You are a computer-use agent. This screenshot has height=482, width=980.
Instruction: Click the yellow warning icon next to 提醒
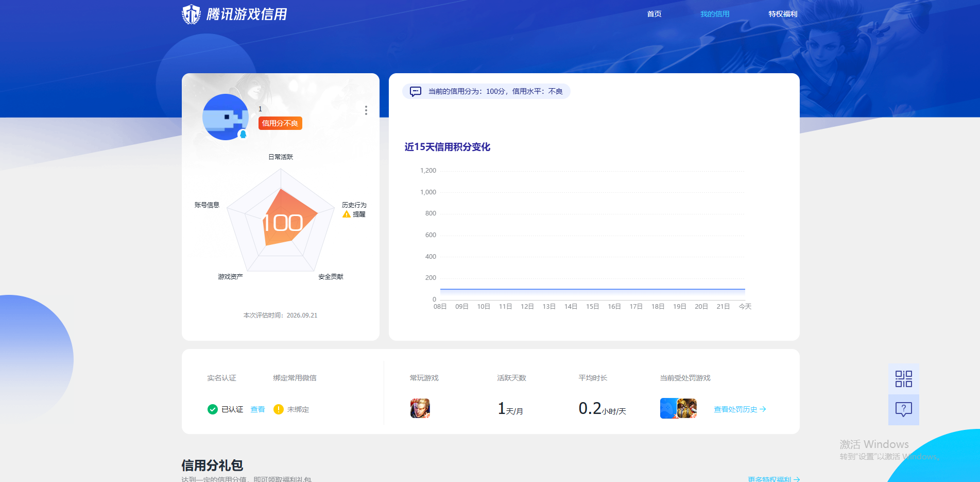coord(347,214)
